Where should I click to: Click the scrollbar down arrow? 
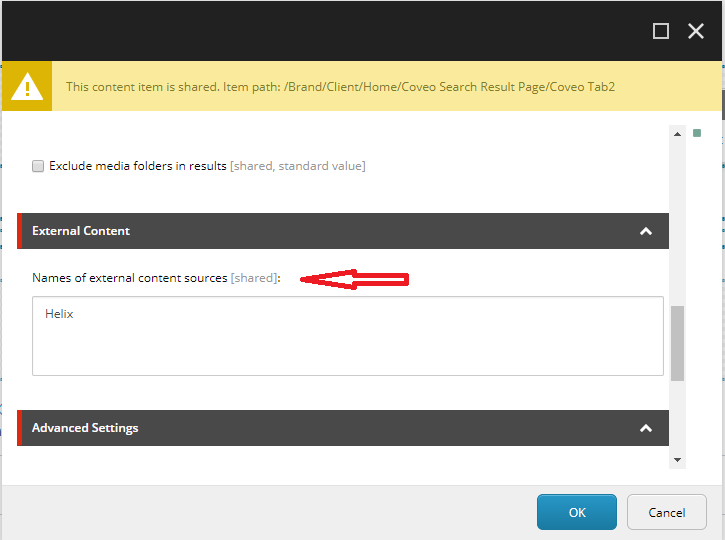pyautogui.click(x=677, y=459)
